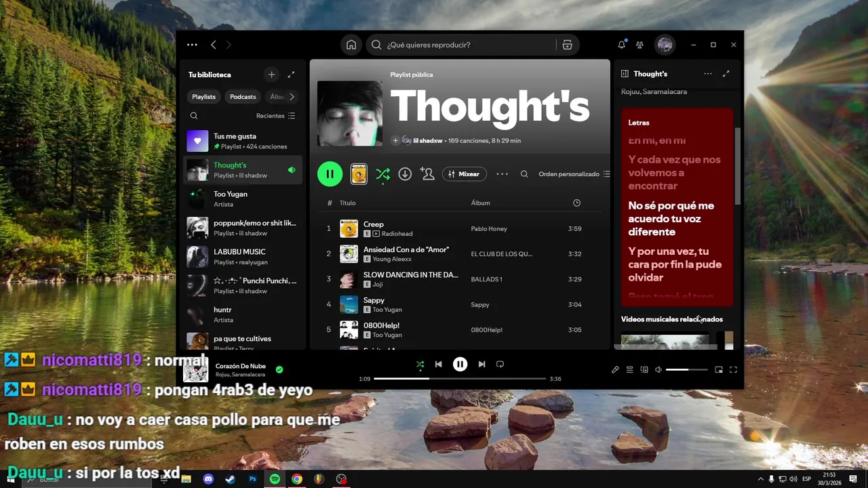Open Steam from the Windows taskbar
This screenshot has width=868, height=488.
click(231, 479)
